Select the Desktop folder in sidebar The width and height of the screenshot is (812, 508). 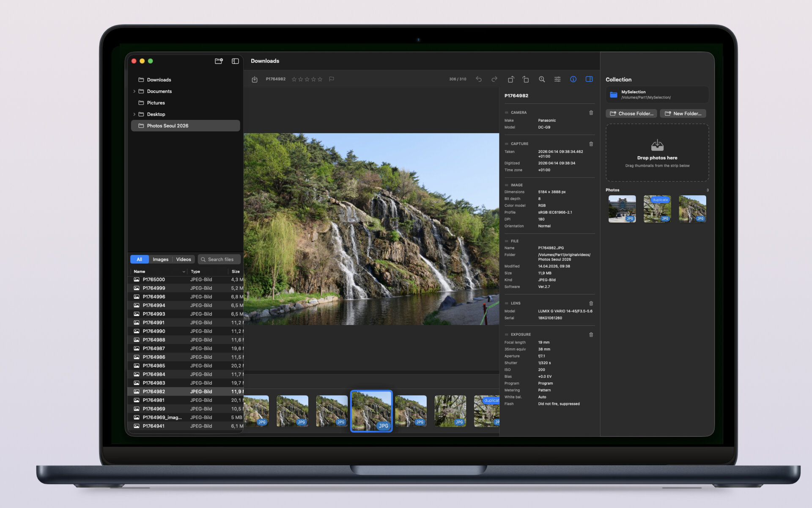[x=186, y=114]
